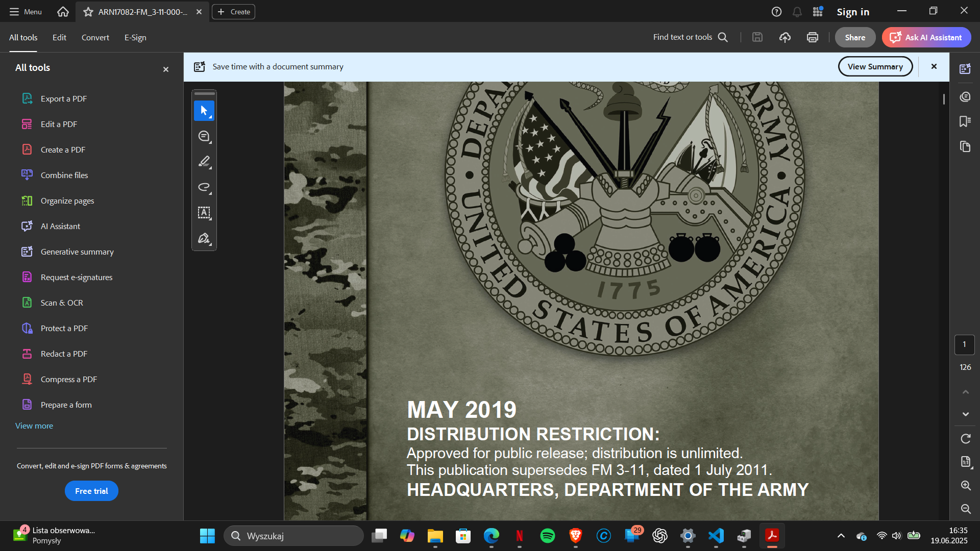Star the current document tab

tap(88, 12)
